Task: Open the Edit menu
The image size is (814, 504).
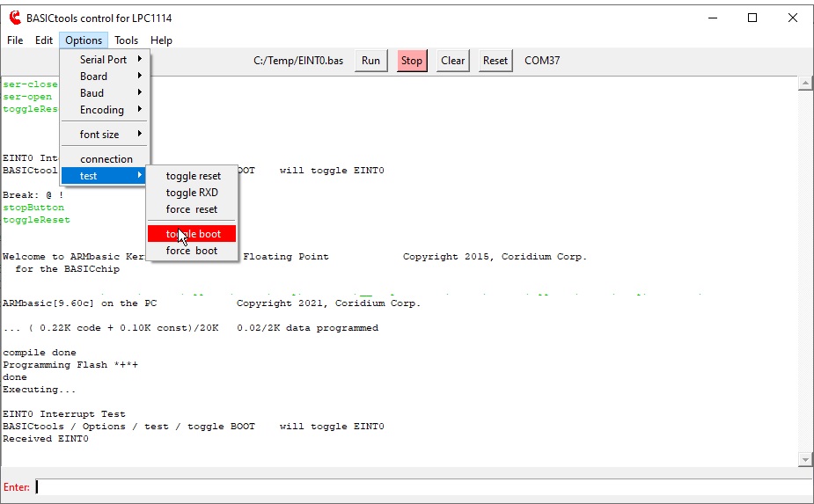Action: (x=44, y=40)
